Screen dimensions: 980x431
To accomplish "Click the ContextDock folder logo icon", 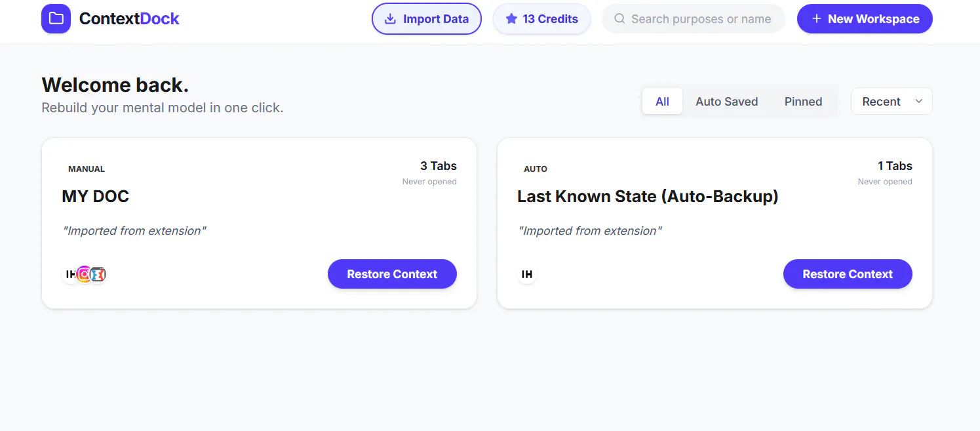I will pos(56,18).
